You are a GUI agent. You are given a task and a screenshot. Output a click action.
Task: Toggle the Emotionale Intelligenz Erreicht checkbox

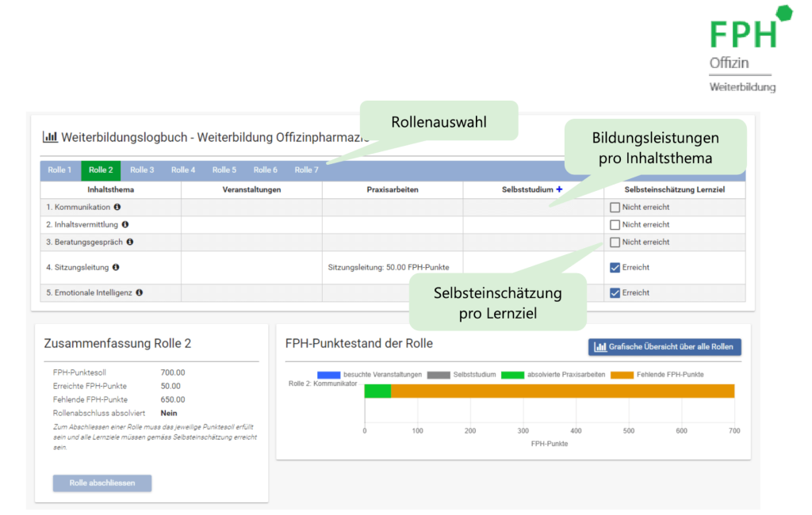pyautogui.click(x=615, y=292)
